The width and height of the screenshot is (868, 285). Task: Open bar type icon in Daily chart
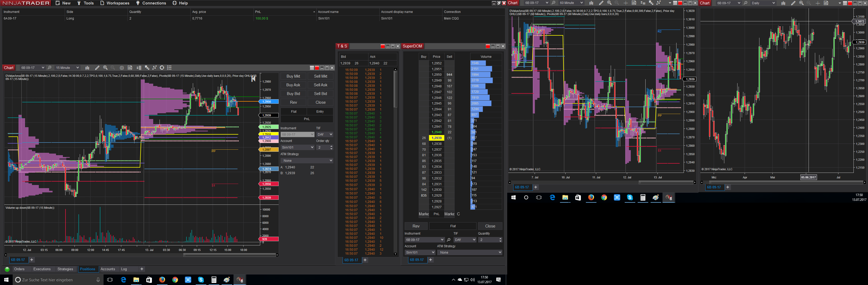point(783,3)
